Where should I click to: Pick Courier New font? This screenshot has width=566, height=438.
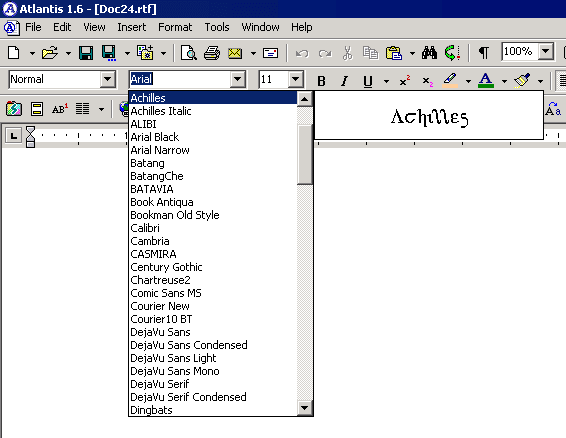[x=213, y=306]
